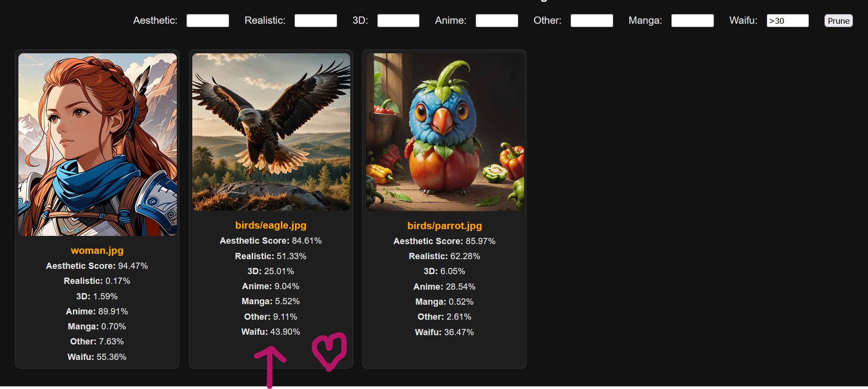Select the 3D filter text field
The width and height of the screenshot is (868, 389).
pyautogui.click(x=398, y=20)
